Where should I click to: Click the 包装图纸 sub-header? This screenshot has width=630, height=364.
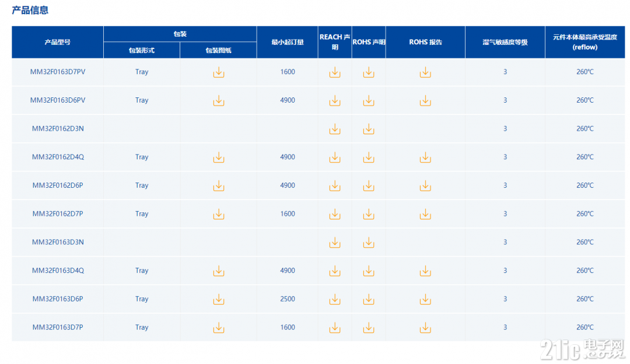[x=218, y=50]
